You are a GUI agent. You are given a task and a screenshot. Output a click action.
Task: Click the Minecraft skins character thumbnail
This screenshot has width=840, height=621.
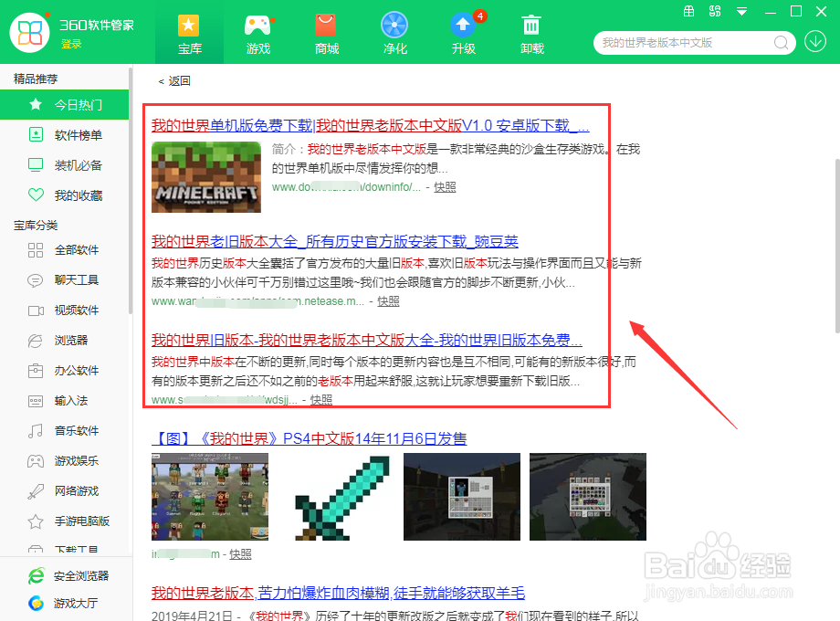pos(210,497)
